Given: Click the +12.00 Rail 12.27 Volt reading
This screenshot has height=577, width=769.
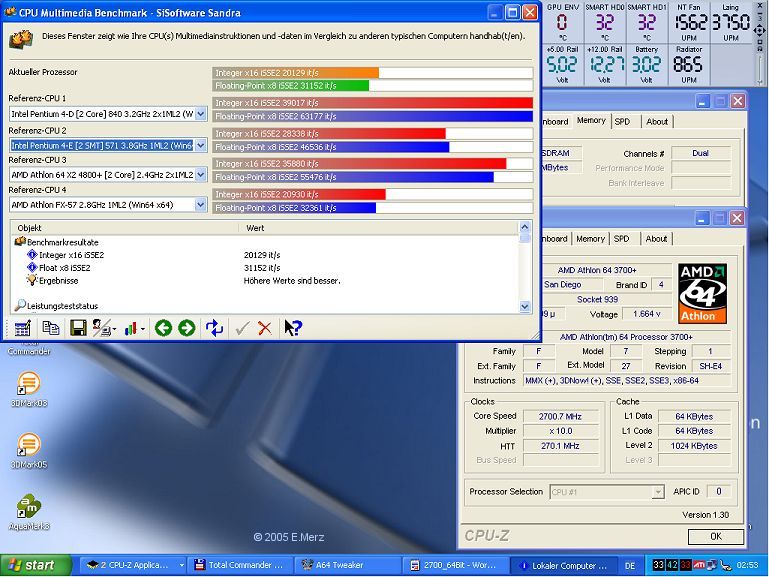Looking at the screenshot, I should (605, 64).
